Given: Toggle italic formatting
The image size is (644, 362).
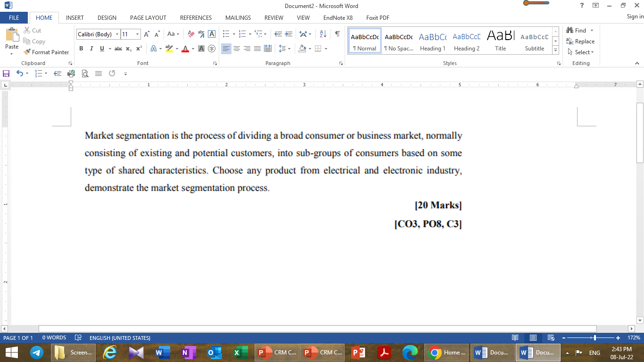Looking at the screenshot, I should tap(91, 49).
